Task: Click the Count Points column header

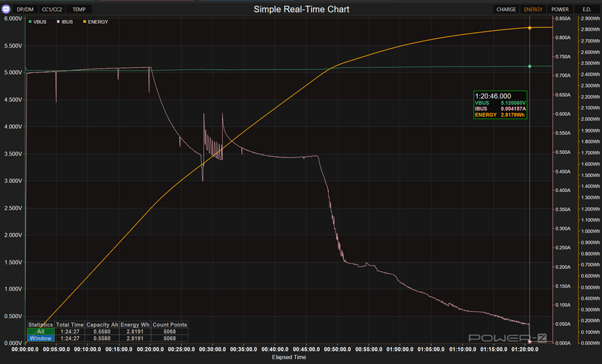Action: point(170,325)
